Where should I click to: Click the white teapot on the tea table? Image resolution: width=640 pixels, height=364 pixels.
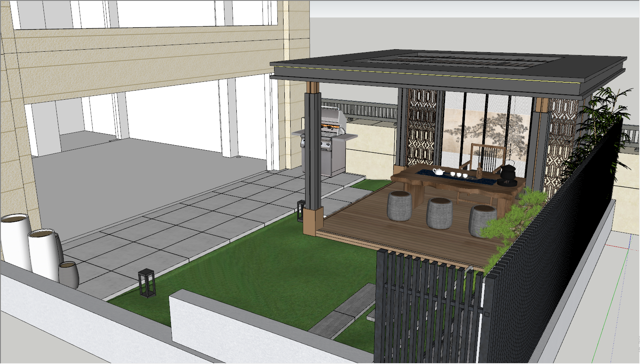point(438,171)
